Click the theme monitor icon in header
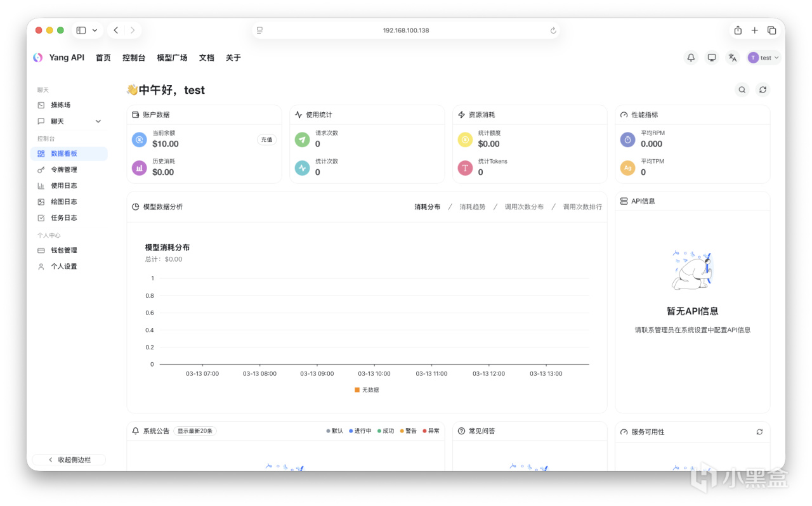This screenshot has width=812, height=506. (712, 58)
